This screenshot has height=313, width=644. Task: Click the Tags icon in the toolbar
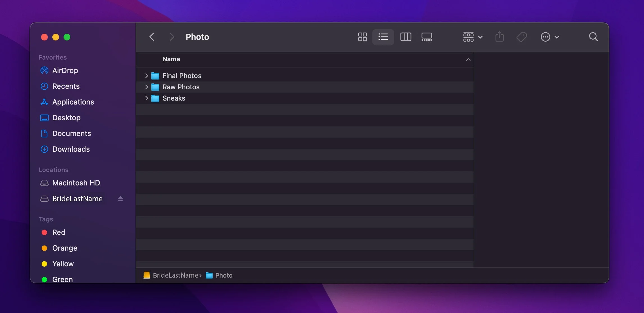522,37
